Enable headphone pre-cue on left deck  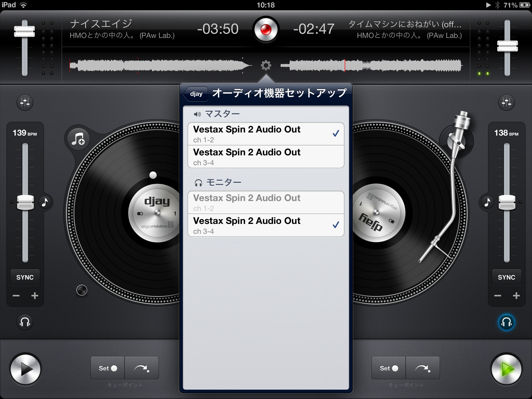click(25, 322)
